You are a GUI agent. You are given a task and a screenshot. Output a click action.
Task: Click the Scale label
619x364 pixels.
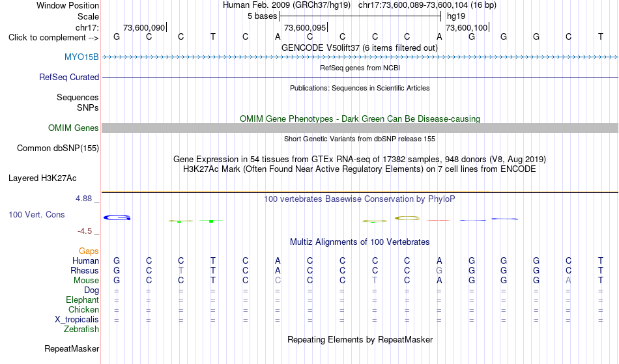[x=89, y=16]
